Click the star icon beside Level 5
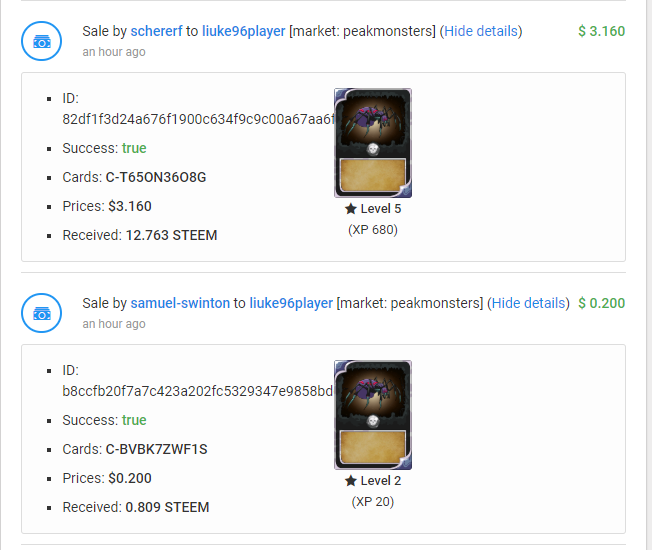 (351, 209)
